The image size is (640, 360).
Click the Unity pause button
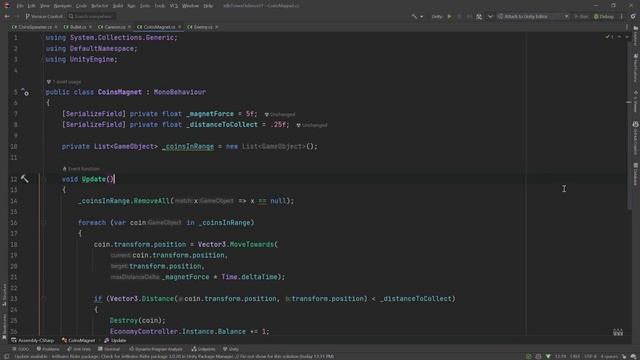click(460, 16)
